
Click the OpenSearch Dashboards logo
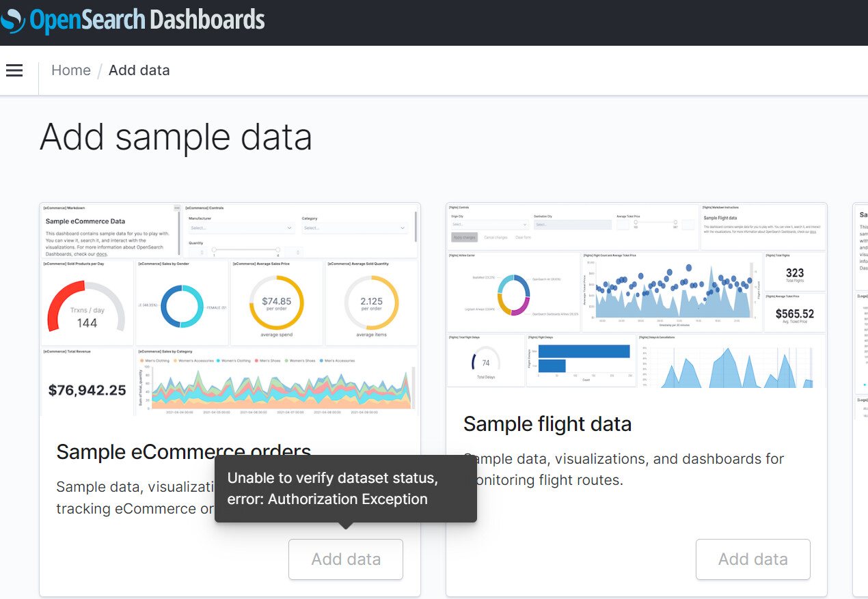(x=133, y=20)
